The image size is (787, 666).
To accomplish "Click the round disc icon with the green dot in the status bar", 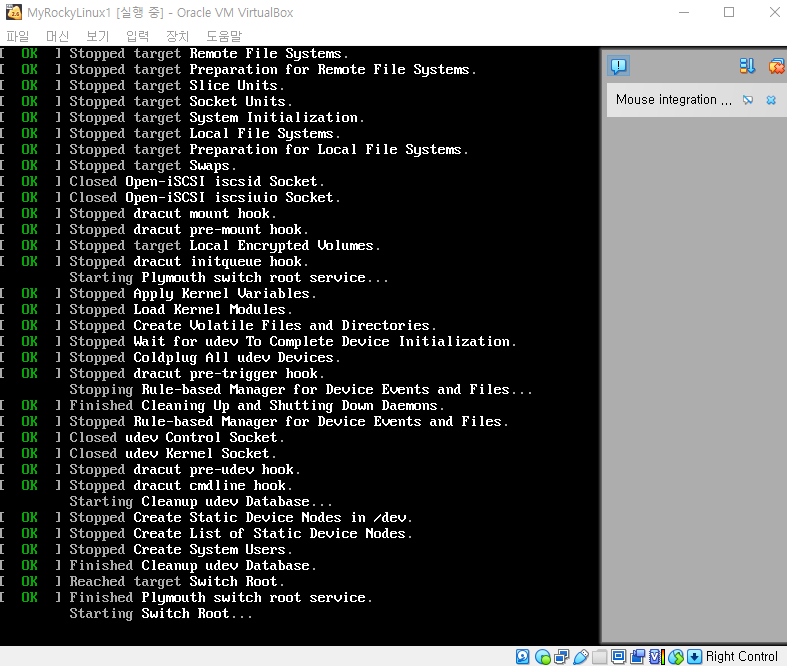I will click(x=543, y=656).
